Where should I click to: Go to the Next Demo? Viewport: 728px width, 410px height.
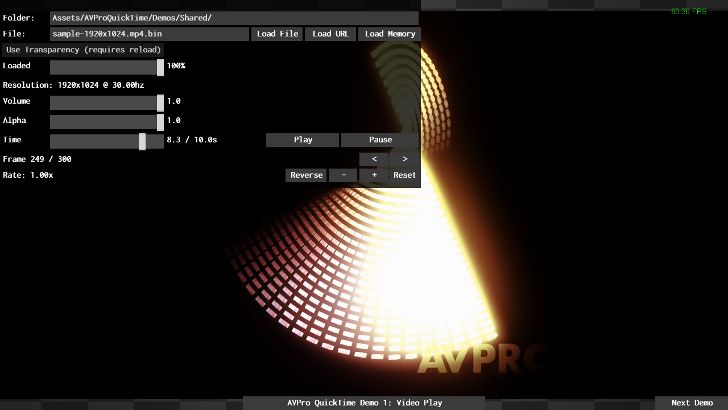[691, 403]
